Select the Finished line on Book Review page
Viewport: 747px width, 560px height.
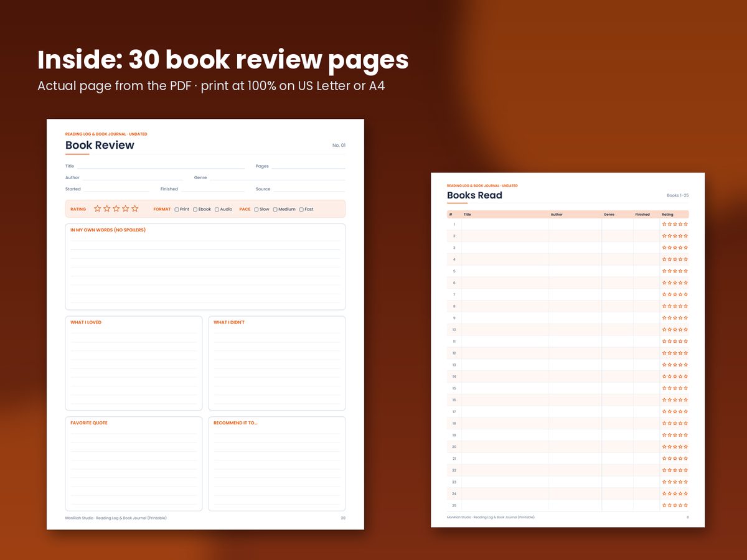click(213, 189)
